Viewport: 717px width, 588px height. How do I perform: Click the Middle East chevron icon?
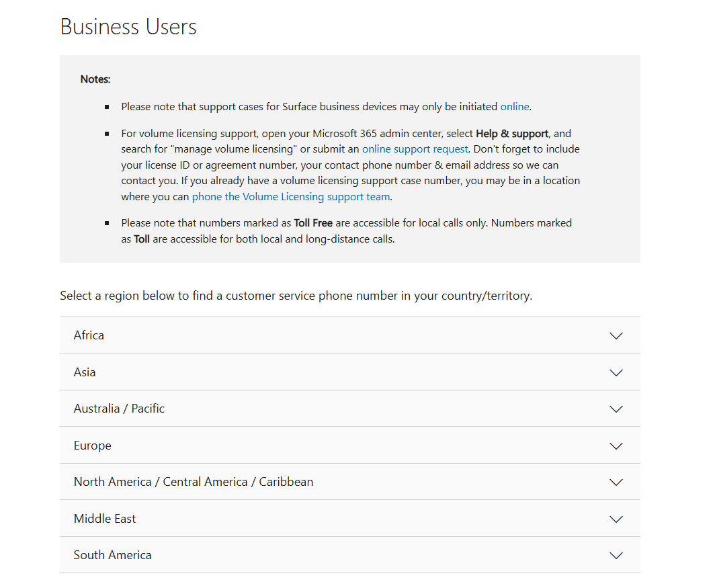coord(616,519)
